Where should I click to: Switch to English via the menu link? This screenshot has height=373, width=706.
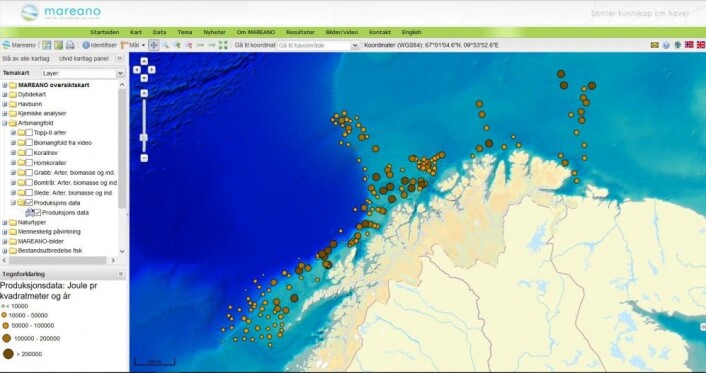(x=412, y=32)
